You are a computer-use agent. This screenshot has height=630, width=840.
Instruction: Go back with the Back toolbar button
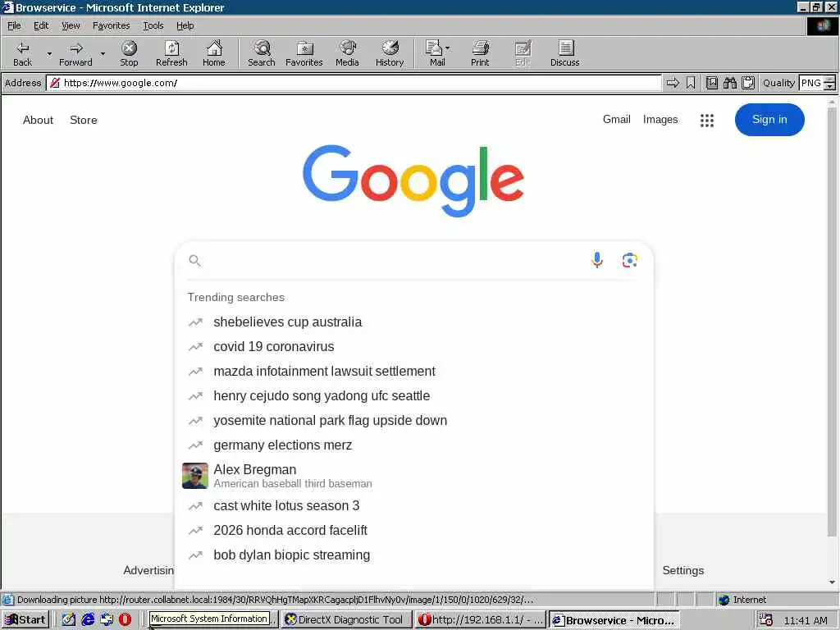22,53
